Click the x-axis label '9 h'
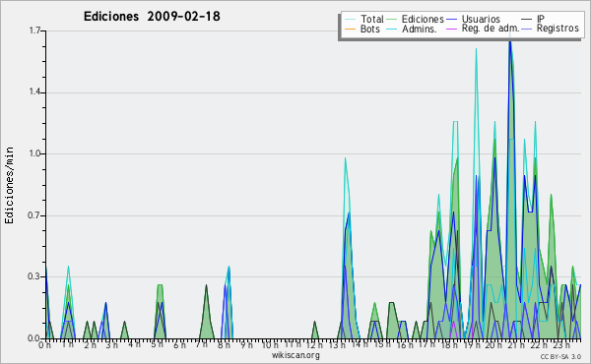The width and height of the screenshot is (591, 364). [246, 345]
